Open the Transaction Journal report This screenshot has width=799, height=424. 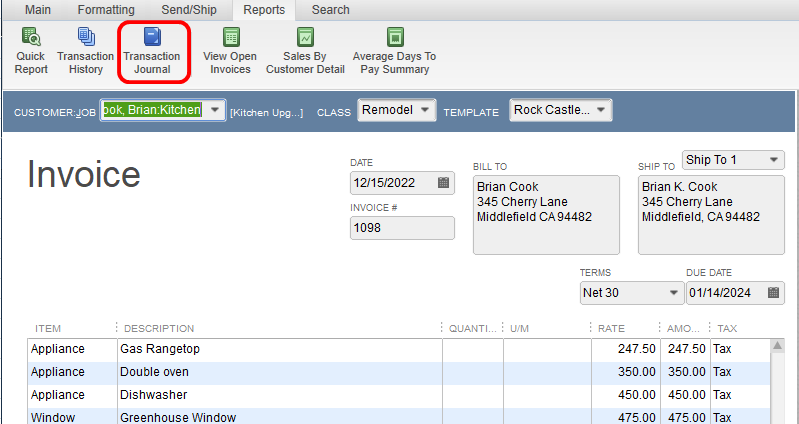pyautogui.click(x=152, y=51)
